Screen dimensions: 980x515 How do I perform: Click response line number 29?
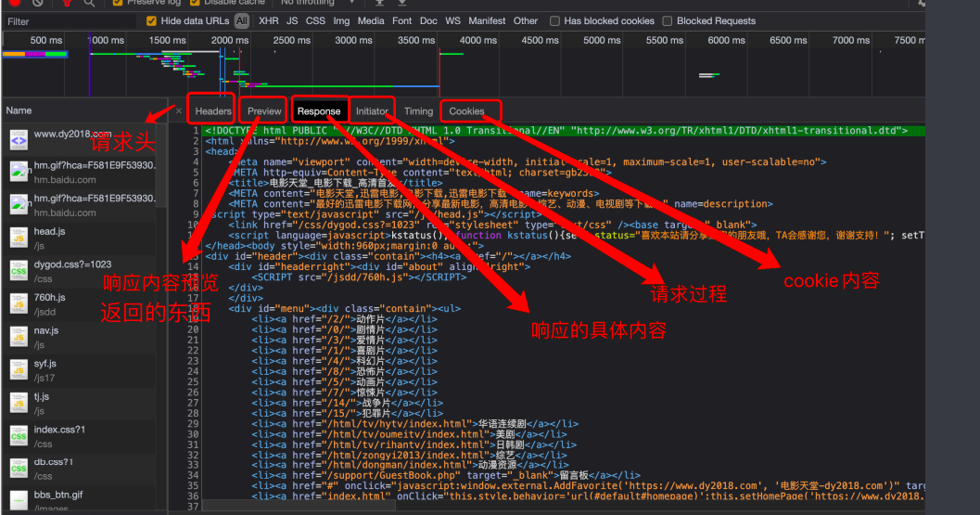click(193, 424)
